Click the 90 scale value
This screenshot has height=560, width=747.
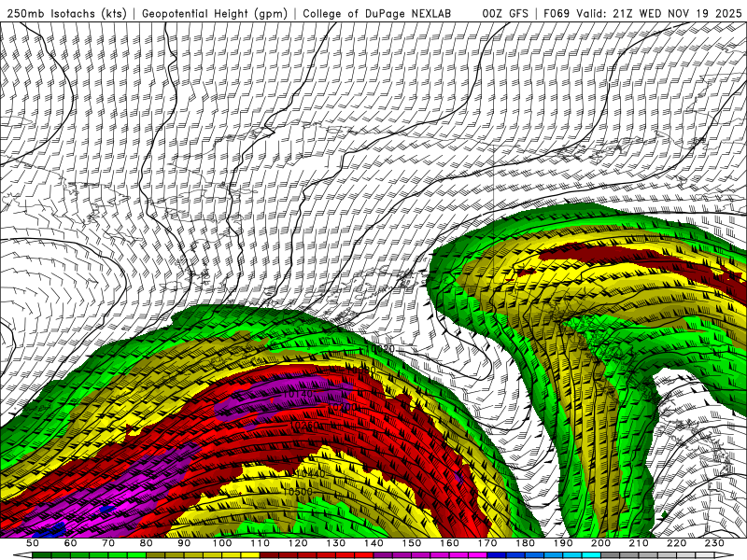coord(184,543)
